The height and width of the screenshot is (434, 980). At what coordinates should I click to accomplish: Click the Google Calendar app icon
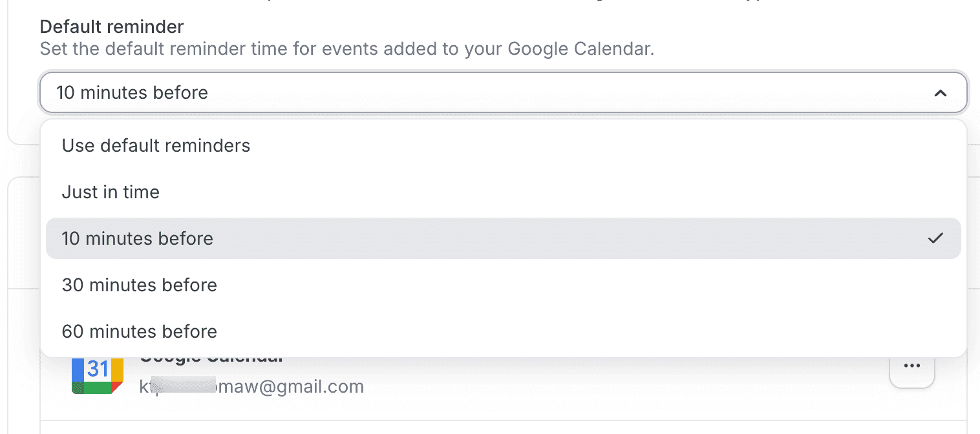click(97, 375)
